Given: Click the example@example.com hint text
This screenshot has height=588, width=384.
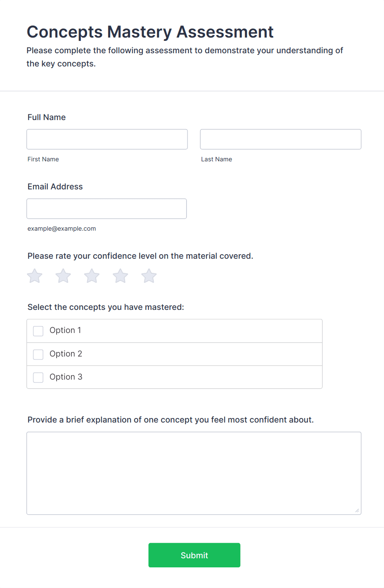Looking at the screenshot, I should [x=62, y=229].
